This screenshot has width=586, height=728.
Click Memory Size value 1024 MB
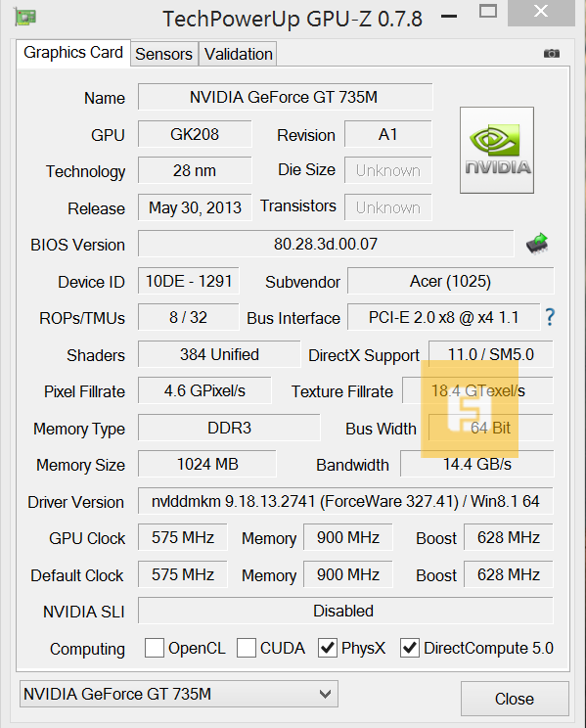[207, 464]
